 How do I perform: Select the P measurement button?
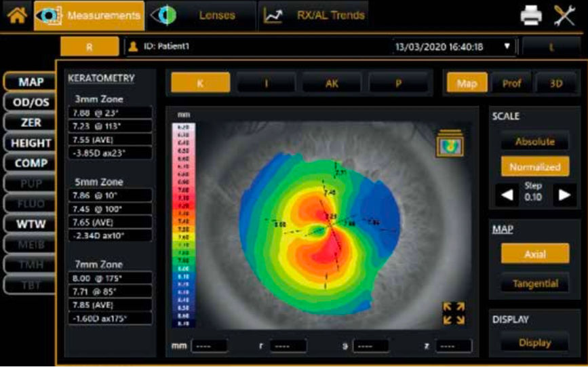(398, 83)
